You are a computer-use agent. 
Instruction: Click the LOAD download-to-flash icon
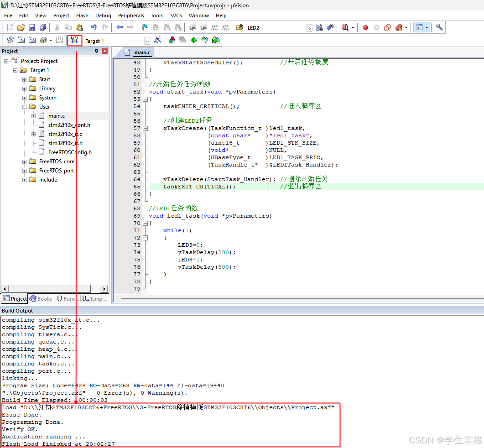coord(75,40)
